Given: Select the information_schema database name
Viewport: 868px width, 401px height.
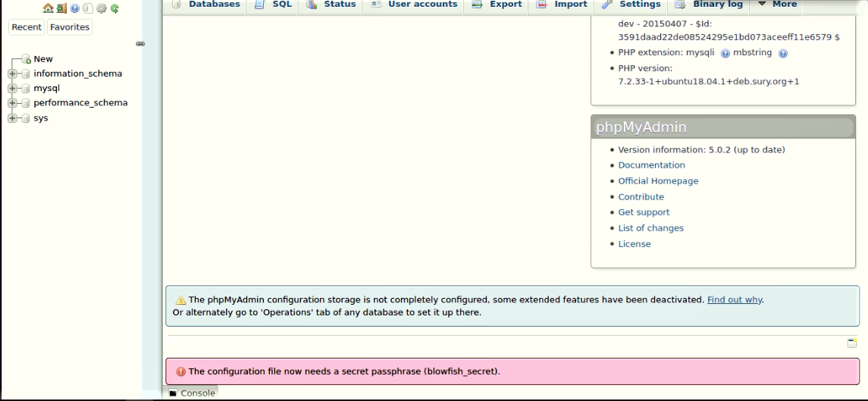Looking at the screenshot, I should [78, 74].
